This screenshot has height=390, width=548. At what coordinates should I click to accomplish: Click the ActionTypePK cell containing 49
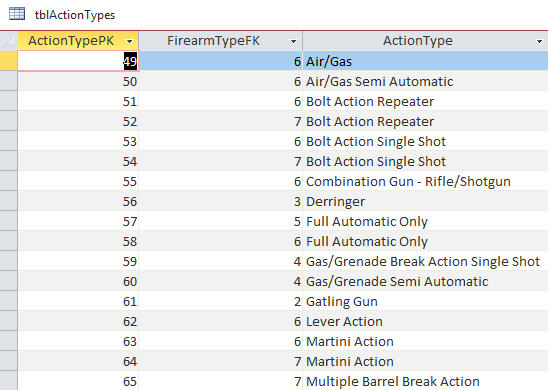[x=78, y=61]
